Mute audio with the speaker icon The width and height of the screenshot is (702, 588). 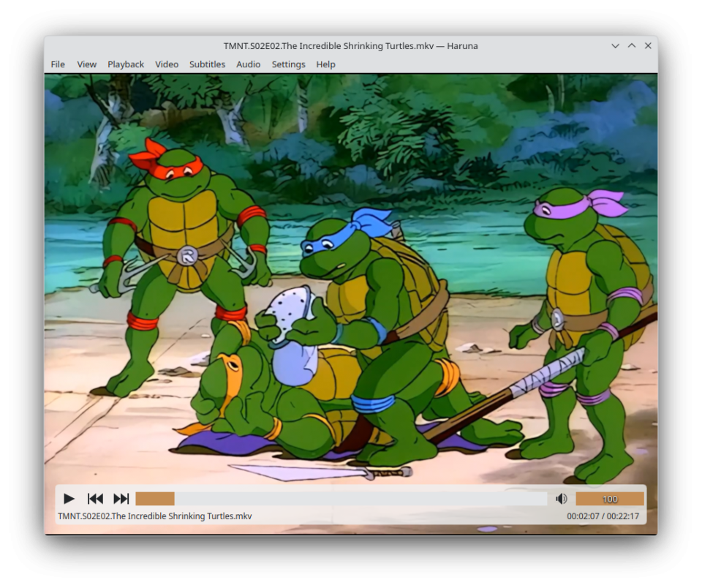(561, 499)
